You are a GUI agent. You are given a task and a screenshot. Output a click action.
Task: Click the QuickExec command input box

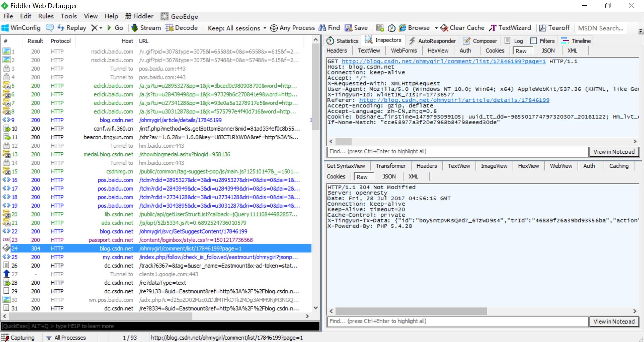[160, 326]
